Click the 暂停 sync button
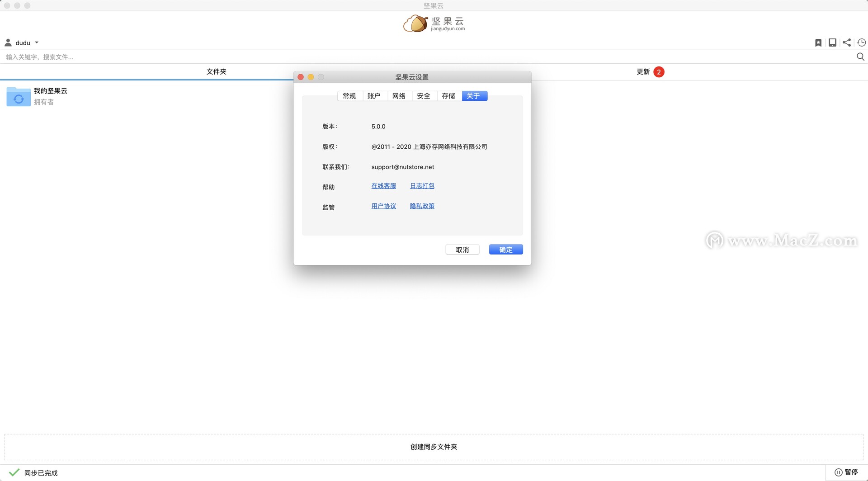 point(846,472)
